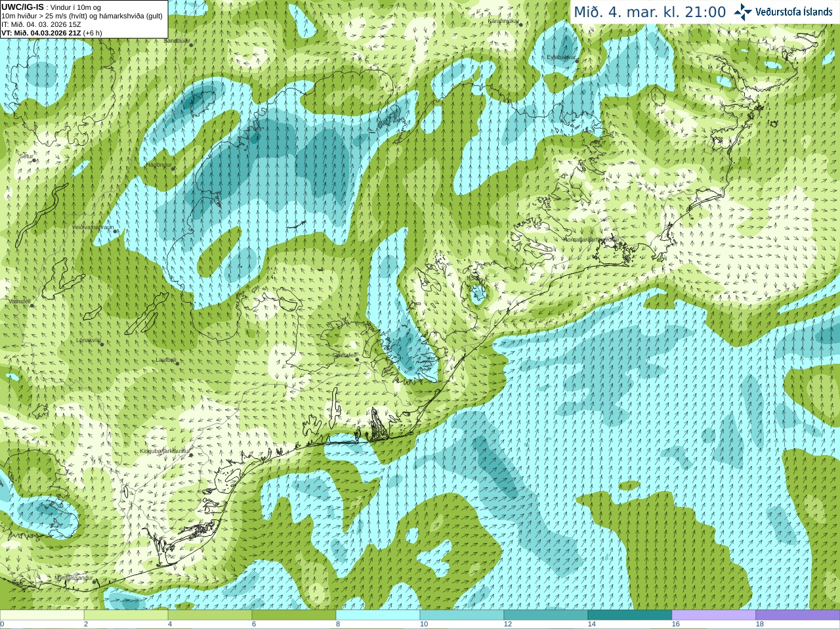Select the Kirkjubæjarklaustur station label
This screenshot has width=840, height=629.
pos(165,452)
